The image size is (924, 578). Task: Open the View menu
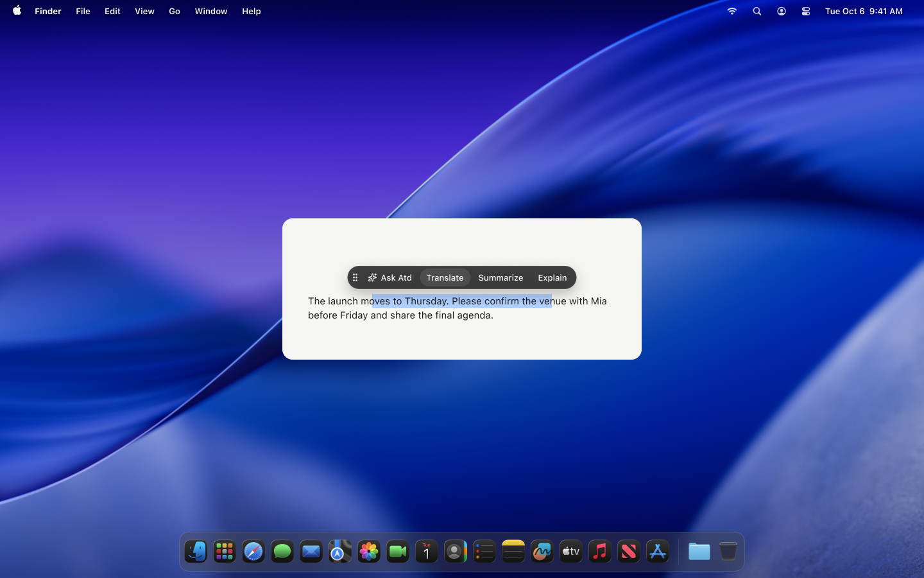point(144,11)
